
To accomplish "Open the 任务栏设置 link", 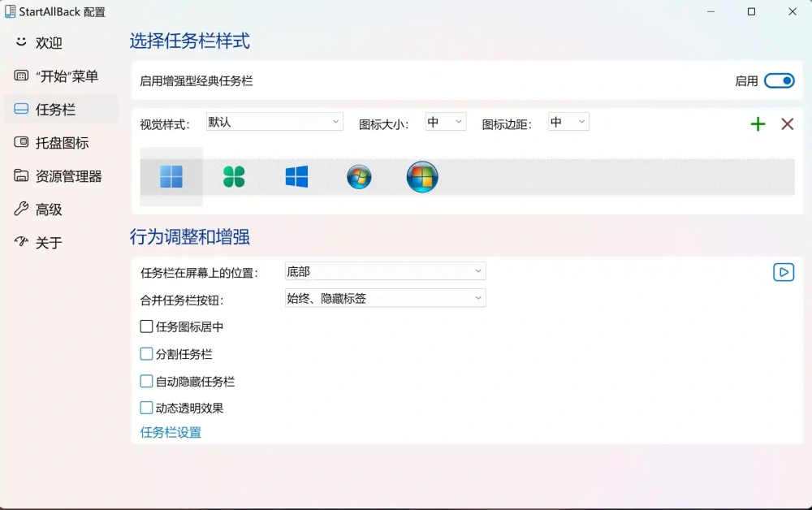I will 171,432.
